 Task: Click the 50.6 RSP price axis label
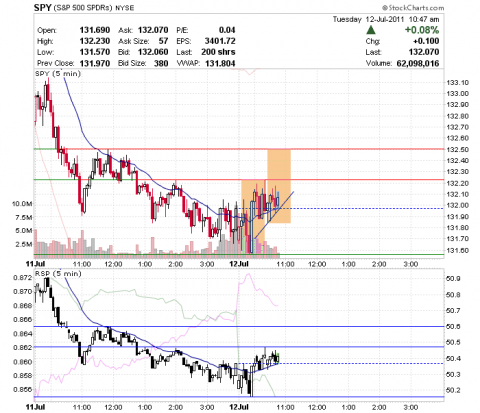pyautogui.click(x=453, y=326)
